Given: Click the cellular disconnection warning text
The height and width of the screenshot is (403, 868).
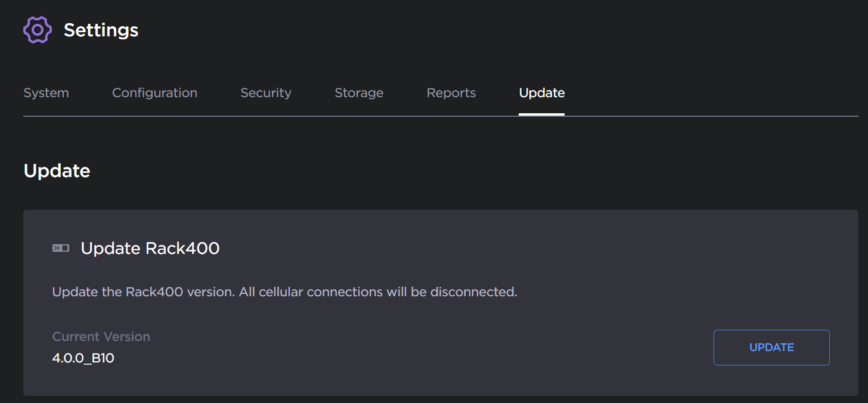Looking at the screenshot, I should point(284,292).
